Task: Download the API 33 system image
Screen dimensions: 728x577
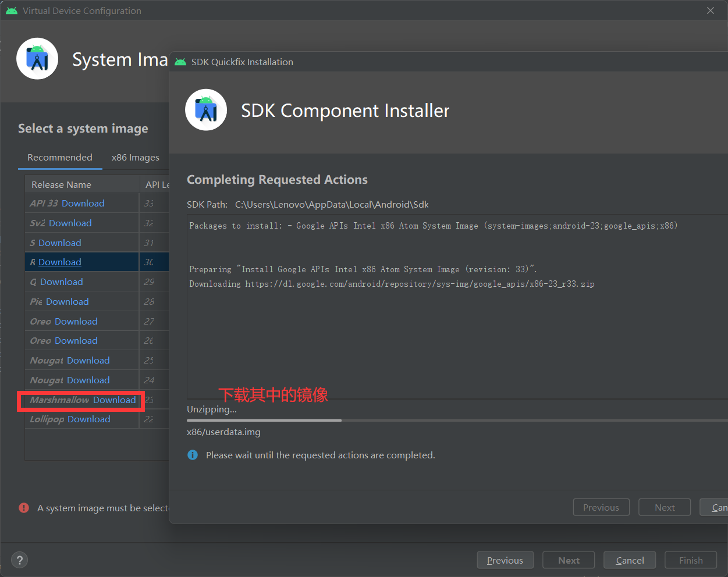Action: click(x=83, y=204)
